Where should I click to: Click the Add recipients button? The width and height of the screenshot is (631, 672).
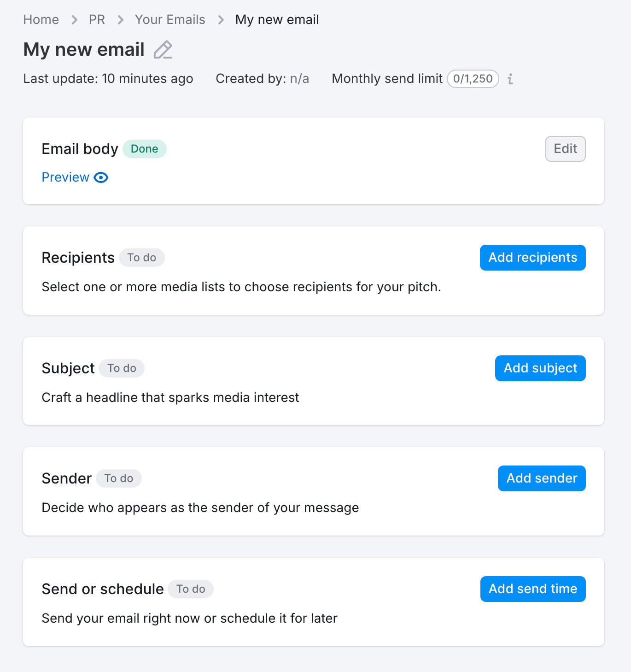[532, 258]
